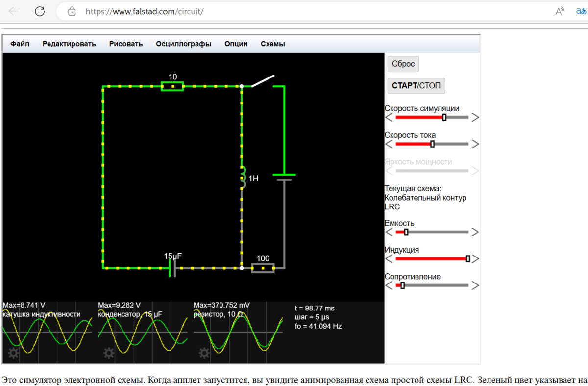Viewport: 588px width, 386px height.
Task: Click the 'fo = 41.094 Hz' readout
Action: pos(318,326)
